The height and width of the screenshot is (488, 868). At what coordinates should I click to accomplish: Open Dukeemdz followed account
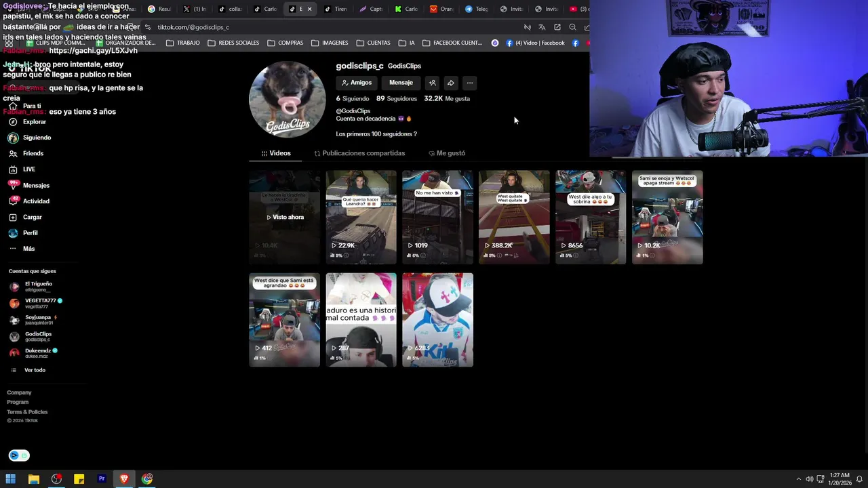33,352
